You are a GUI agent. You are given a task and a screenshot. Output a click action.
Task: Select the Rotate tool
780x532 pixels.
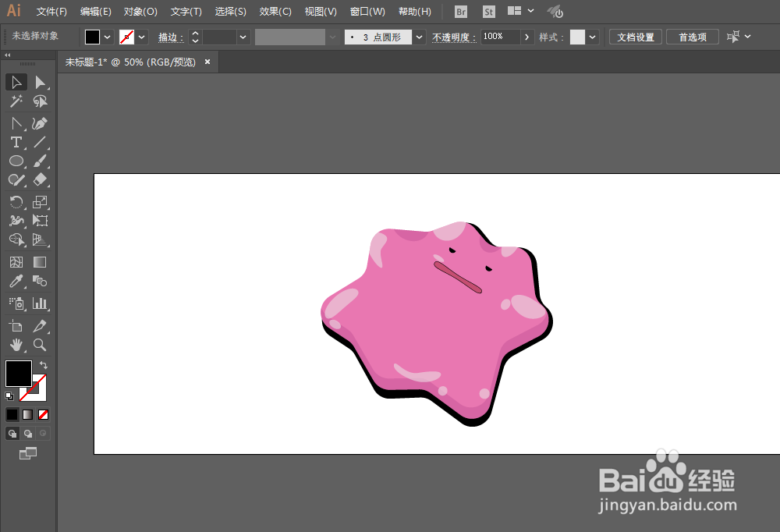coord(16,201)
